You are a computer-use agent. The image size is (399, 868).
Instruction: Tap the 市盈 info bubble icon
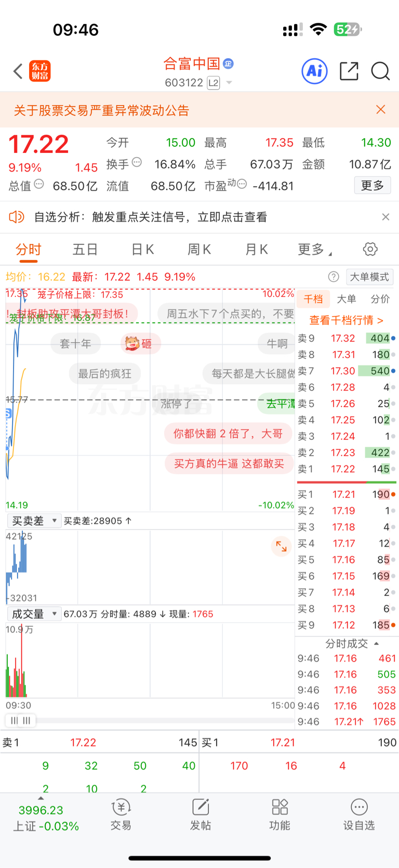click(x=242, y=184)
